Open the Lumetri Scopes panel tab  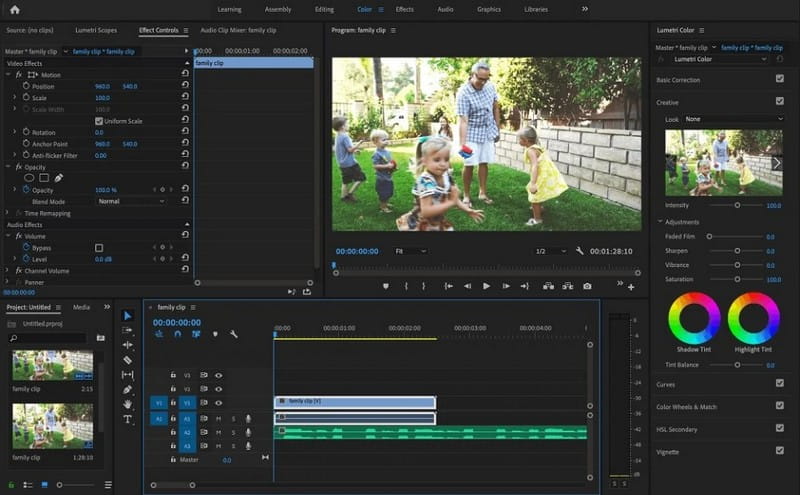tap(93, 30)
